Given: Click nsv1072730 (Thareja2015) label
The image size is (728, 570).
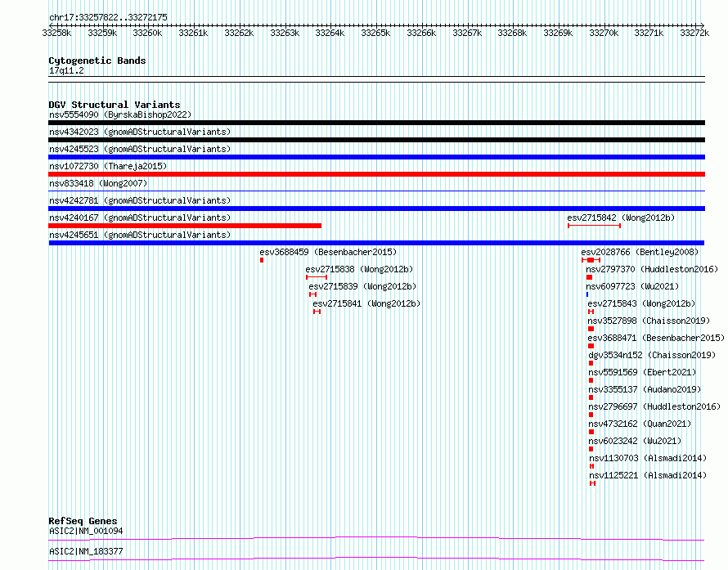Looking at the screenshot, I should click(x=108, y=166).
